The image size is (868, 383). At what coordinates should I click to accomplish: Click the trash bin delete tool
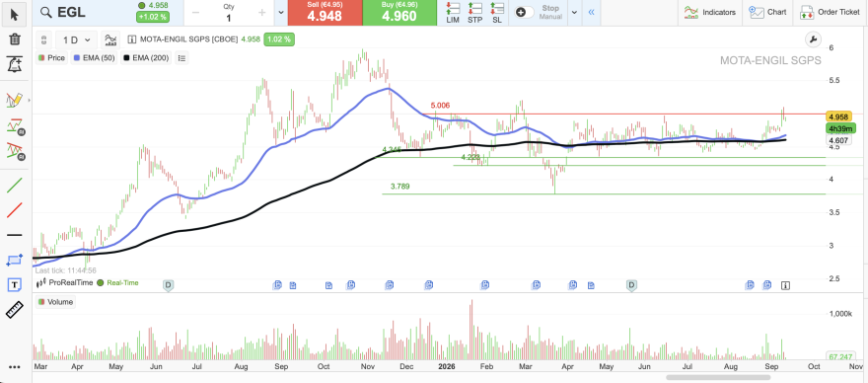pos(15,39)
